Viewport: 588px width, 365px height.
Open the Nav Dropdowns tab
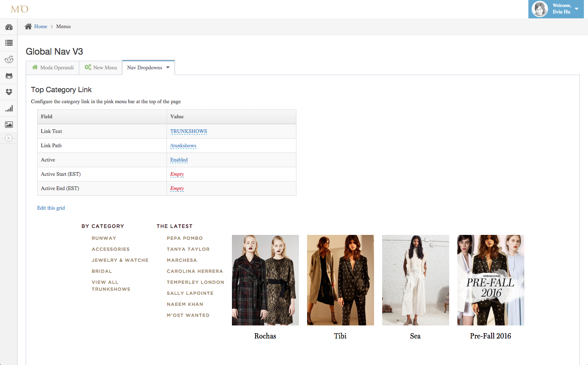coord(148,68)
